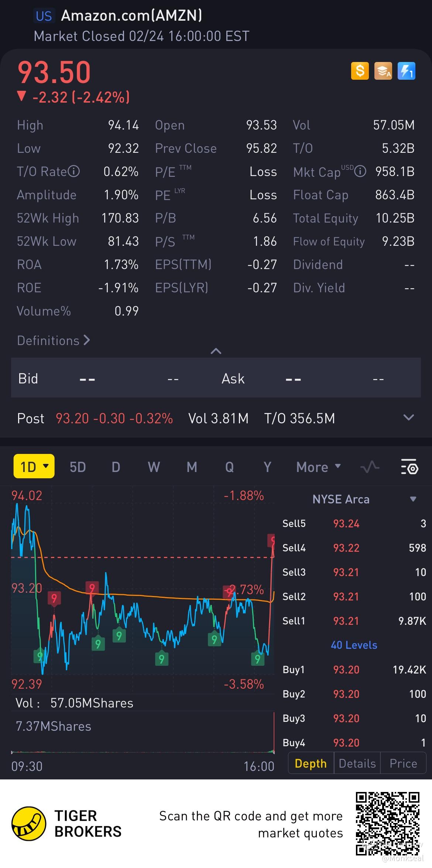Open the Definitions link

click(x=54, y=340)
